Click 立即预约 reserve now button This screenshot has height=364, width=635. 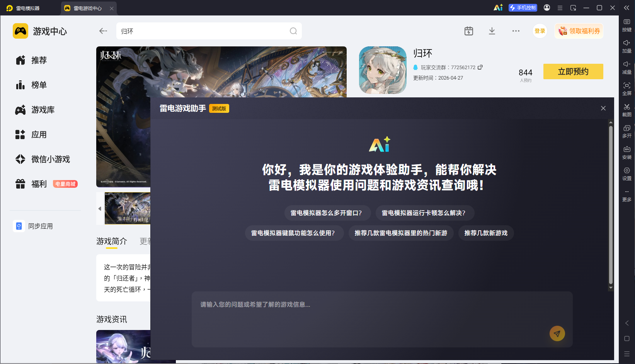[573, 71]
